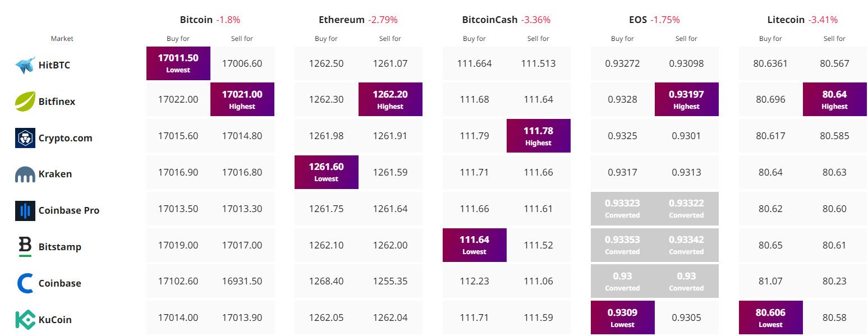Click the Coinbase blue C logo
Viewport: 868px width, 336px height.
25,283
